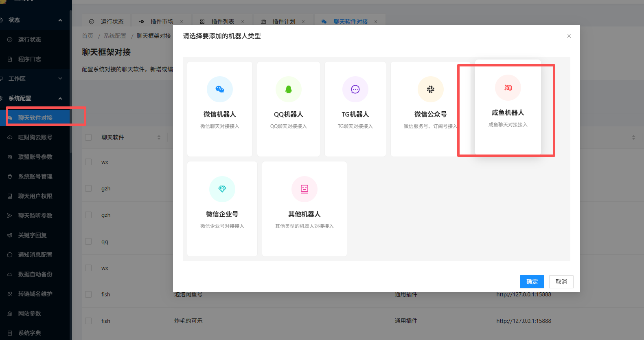The width and height of the screenshot is (644, 340).
Task: Select the 微信公众号 icon
Action: [x=430, y=89]
